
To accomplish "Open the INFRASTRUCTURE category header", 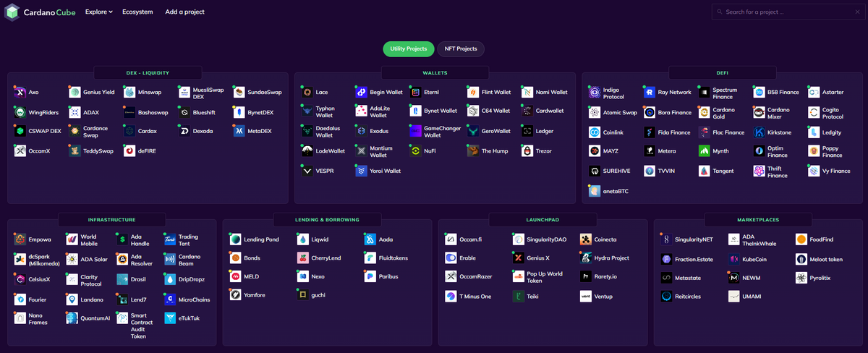I will [x=112, y=219].
